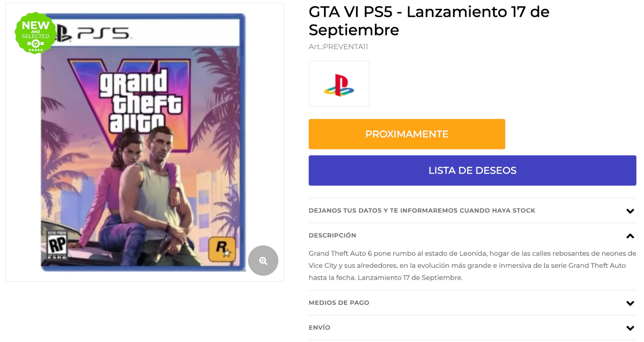
Task: Click the RP ESRB rating mark on cover
Action: 57,245
